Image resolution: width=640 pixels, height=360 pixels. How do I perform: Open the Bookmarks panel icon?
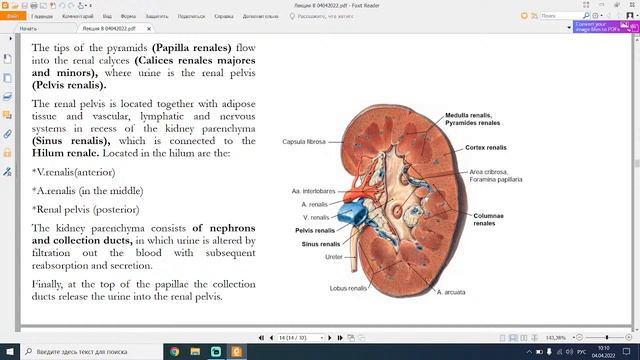[x=7, y=59]
